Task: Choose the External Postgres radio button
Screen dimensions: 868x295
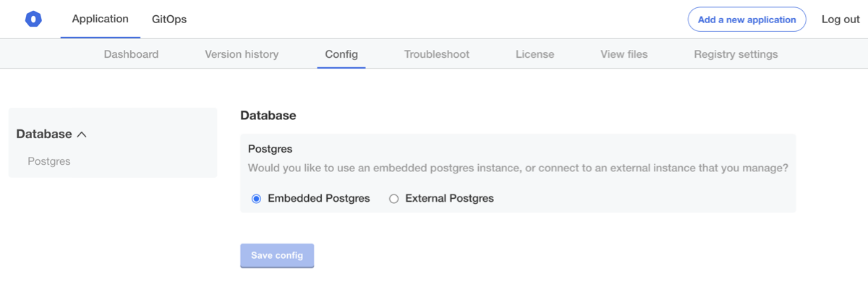Action: click(394, 199)
